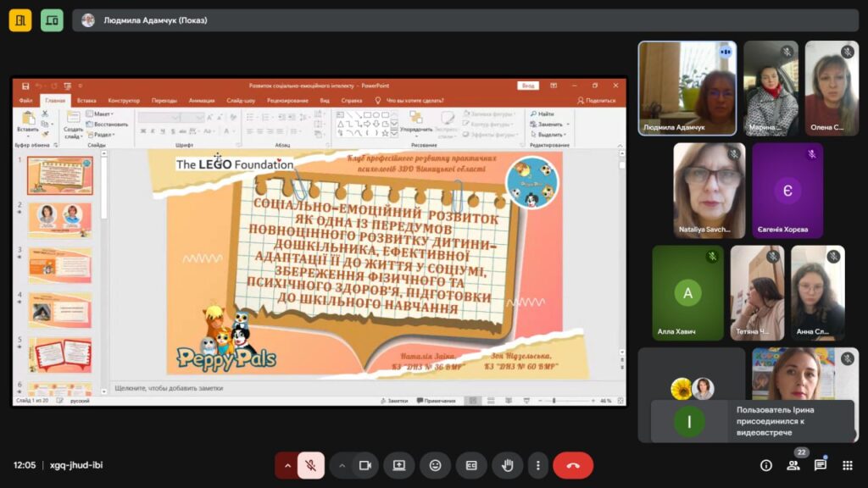Unmute the microphone in the call bar

point(311,465)
